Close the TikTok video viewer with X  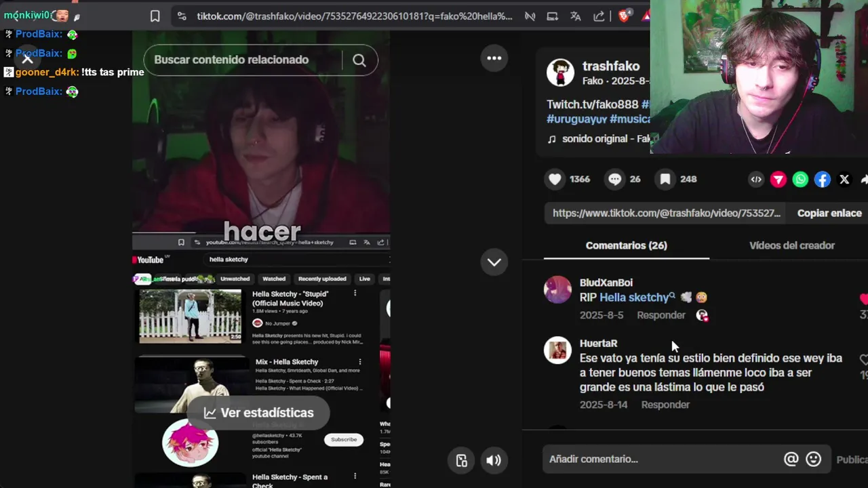(27, 59)
